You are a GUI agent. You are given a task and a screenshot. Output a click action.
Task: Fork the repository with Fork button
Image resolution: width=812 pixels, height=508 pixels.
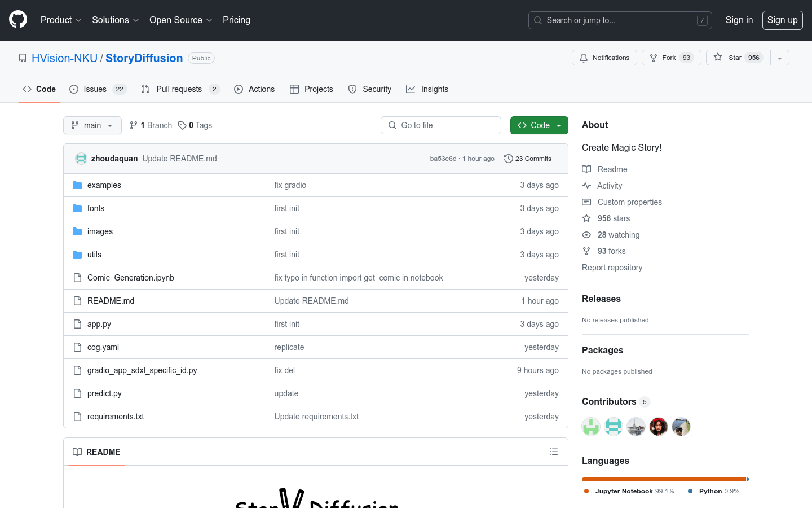pyautogui.click(x=672, y=58)
